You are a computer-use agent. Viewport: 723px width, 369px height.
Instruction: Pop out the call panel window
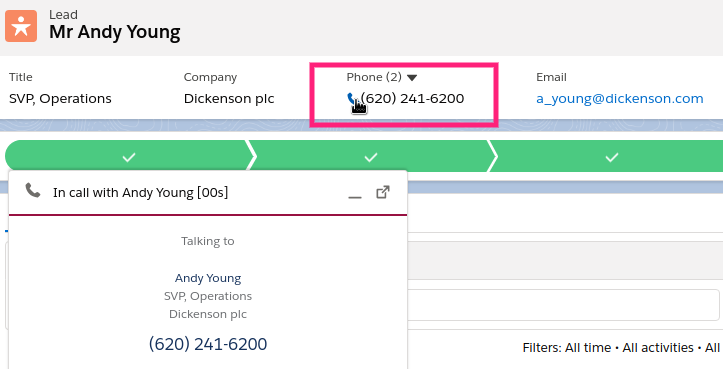(x=383, y=192)
